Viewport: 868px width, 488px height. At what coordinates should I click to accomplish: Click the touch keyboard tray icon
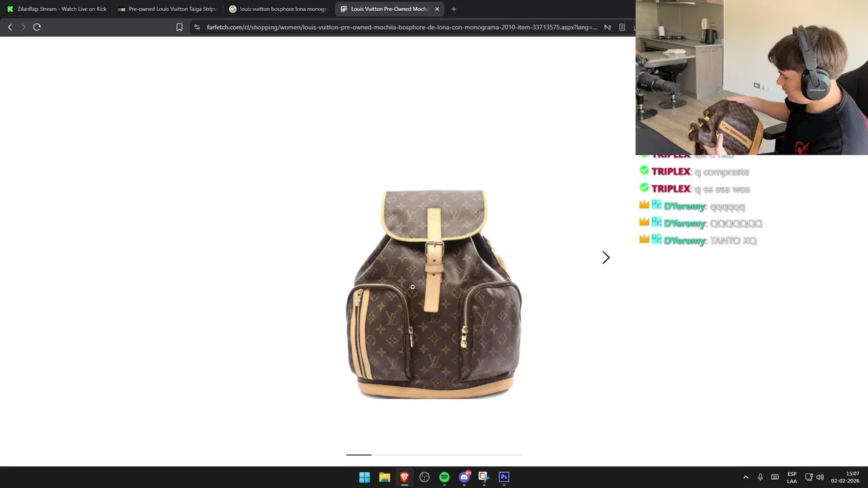coord(775,477)
